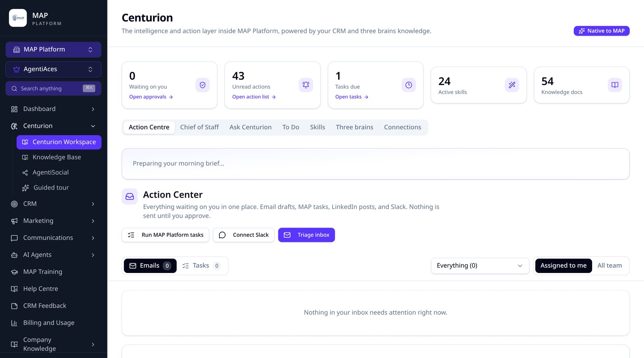Click the AgentiAces crown icon
This screenshot has height=358, width=644.
[17, 69]
